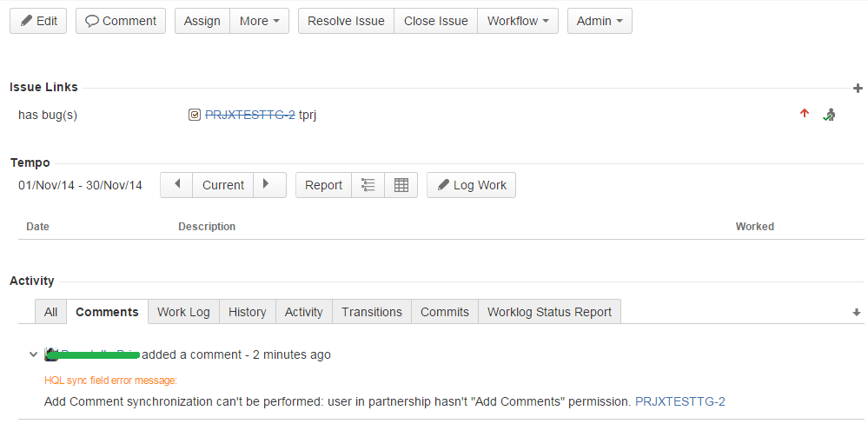Open the Worklog Status Report tab

point(549,312)
